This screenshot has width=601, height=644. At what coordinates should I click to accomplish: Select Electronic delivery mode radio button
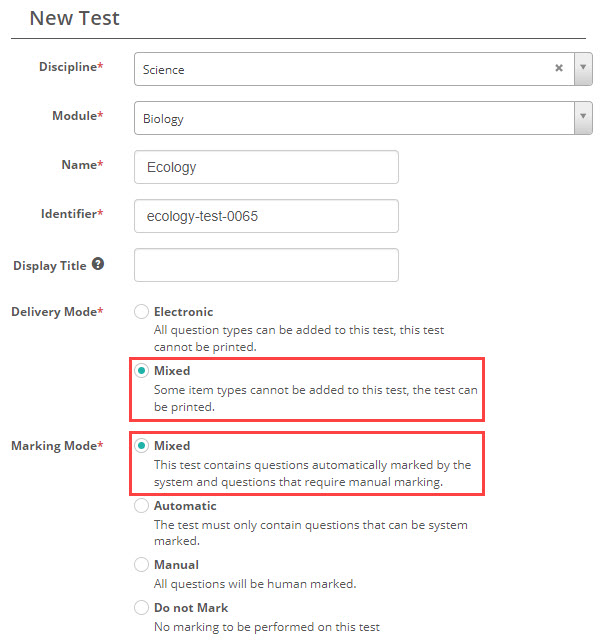pos(142,312)
